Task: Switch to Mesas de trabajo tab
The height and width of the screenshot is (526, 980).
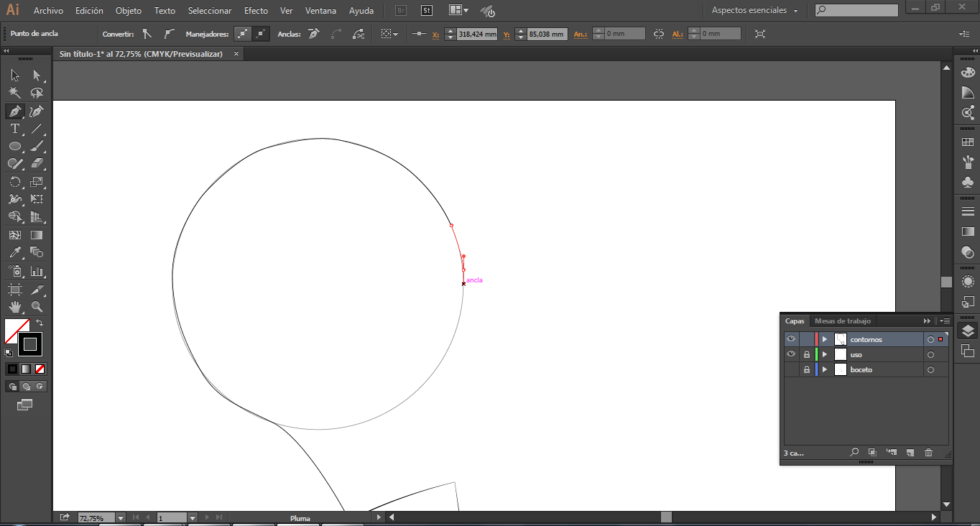Action: [842, 321]
